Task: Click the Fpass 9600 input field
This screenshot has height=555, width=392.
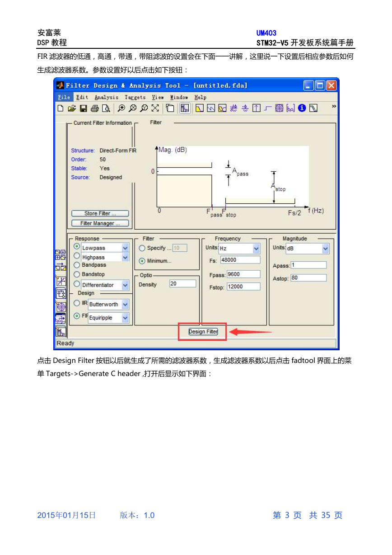Action: coord(243,274)
